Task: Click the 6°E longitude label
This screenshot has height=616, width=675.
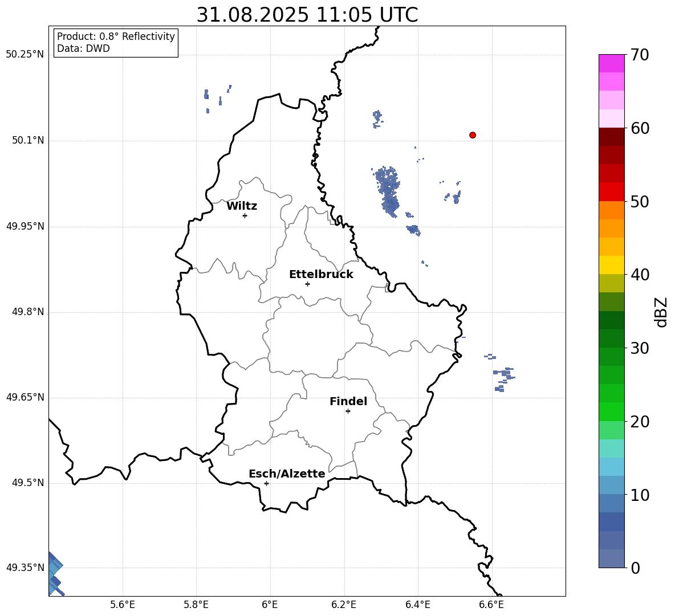Action: 270,605
